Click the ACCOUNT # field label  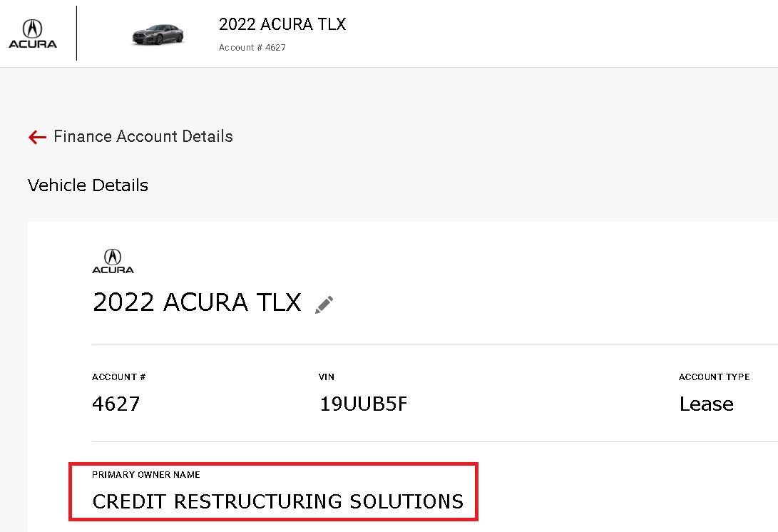pyautogui.click(x=119, y=377)
